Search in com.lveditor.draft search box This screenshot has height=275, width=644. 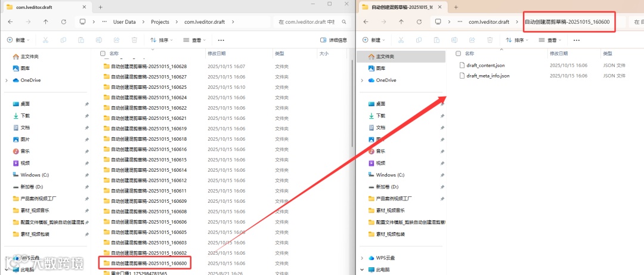[x=312, y=22]
